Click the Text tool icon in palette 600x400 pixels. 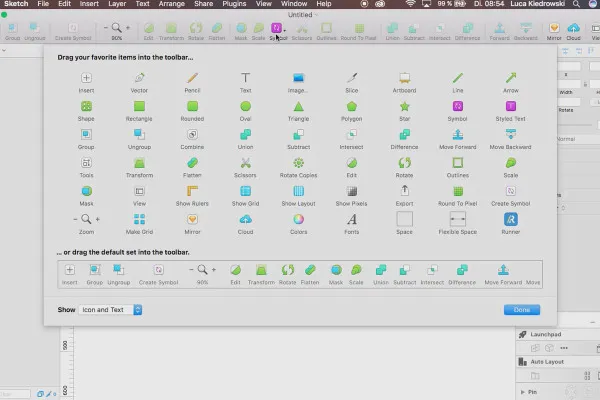coord(245,78)
